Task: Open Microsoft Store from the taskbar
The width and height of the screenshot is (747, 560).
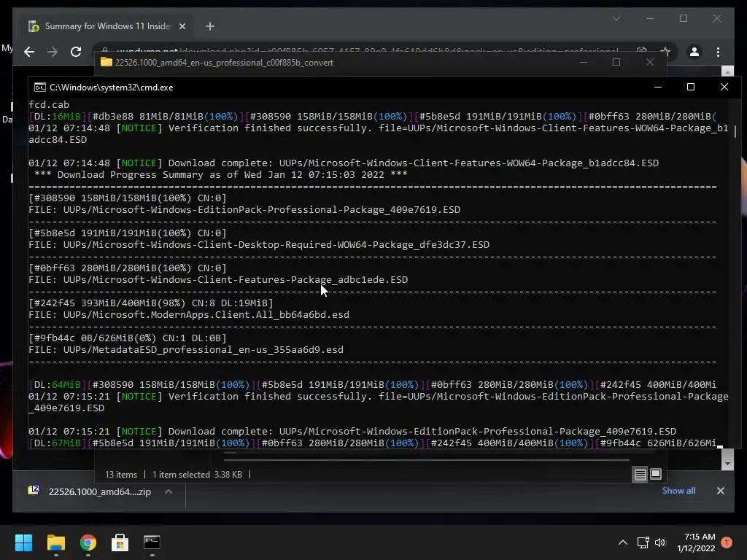Action: (120, 542)
